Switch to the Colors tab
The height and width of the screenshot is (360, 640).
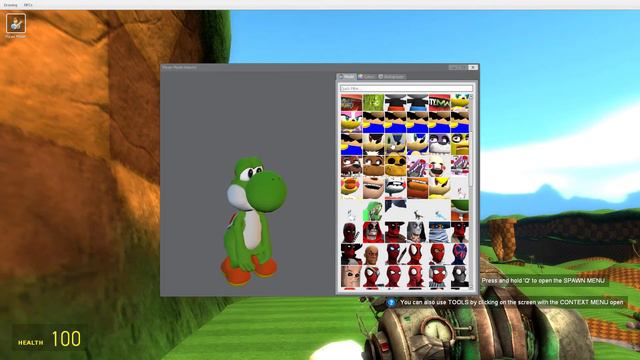click(367, 76)
